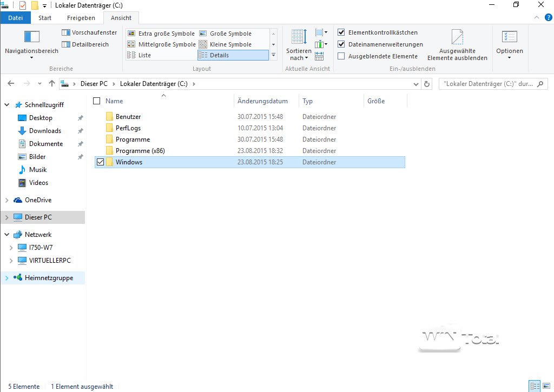Open the add columns icon dropdown
The height and width of the screenshot is (392, 554).
tap(321, 44)
